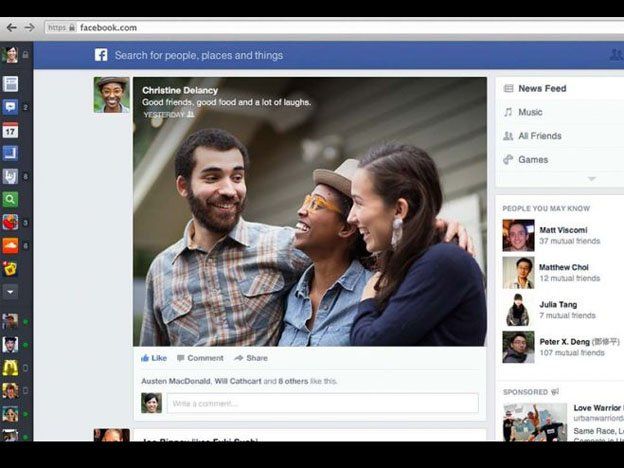Open Christine Delancy's name link on post
Image resolution: width=624 pixels, height=468 pixels.
pos(180,90)
